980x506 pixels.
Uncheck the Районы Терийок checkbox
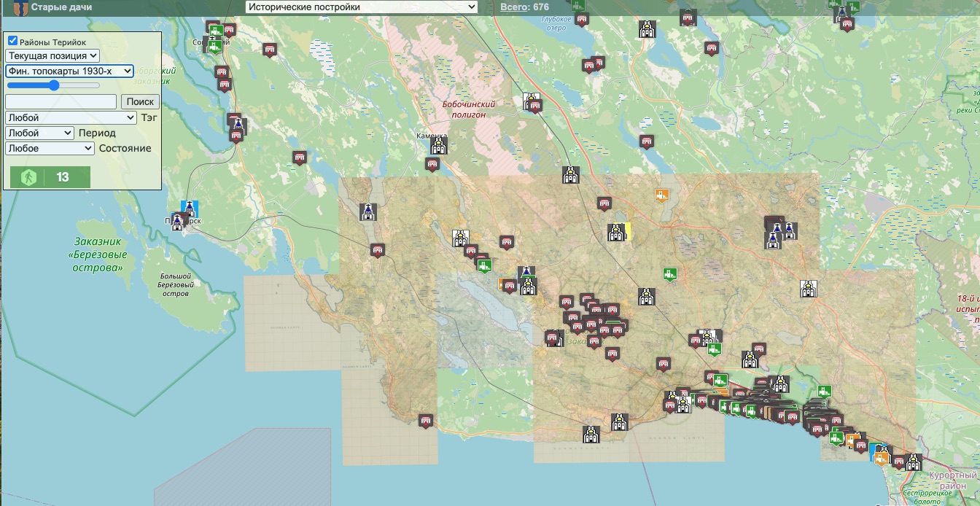click(13, 42)
